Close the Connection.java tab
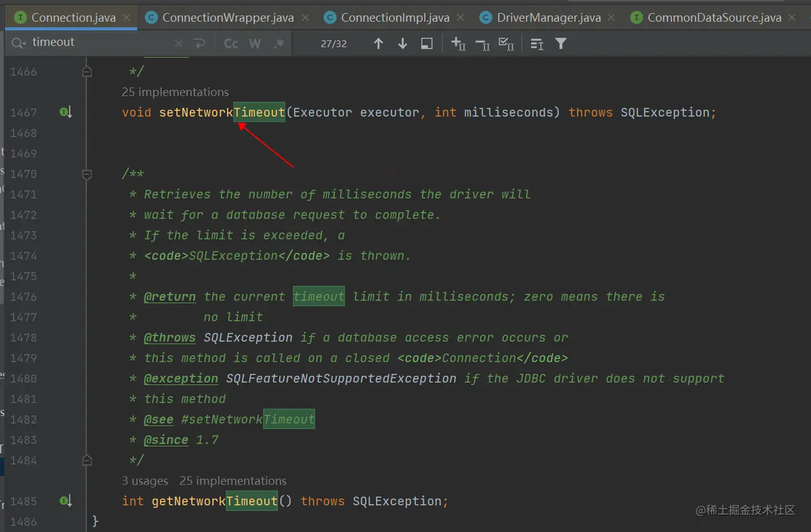The height and width of the screenshot is (532, 811). coord(127,17)
